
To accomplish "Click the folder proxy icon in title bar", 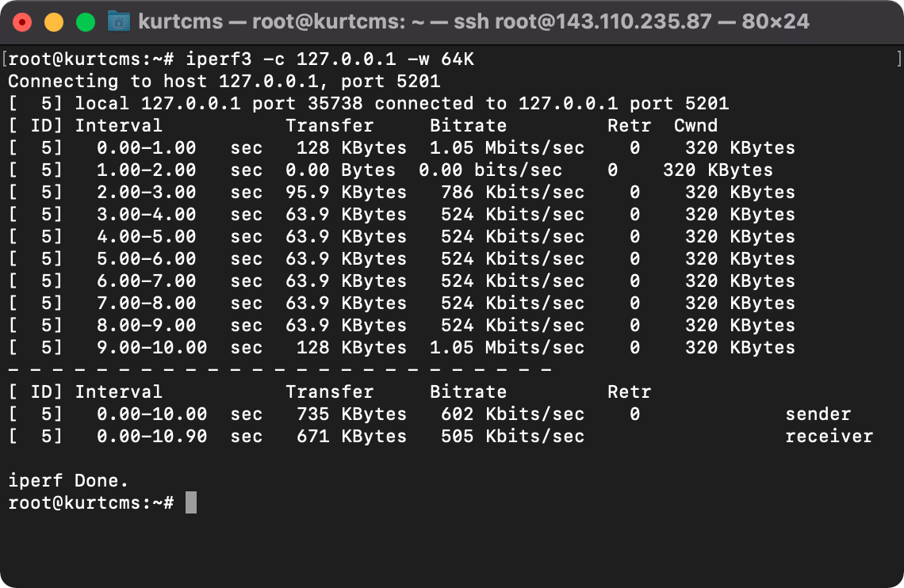I will pos(121,21).
